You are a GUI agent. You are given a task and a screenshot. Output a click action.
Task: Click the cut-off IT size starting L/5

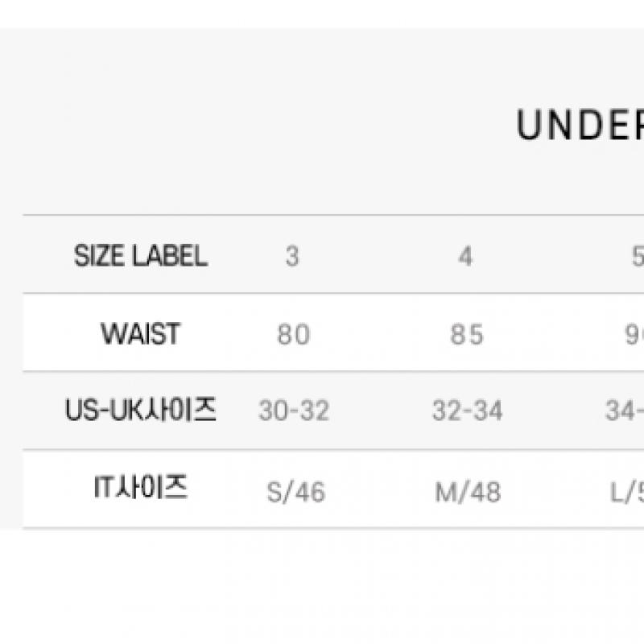coord(626,491)
